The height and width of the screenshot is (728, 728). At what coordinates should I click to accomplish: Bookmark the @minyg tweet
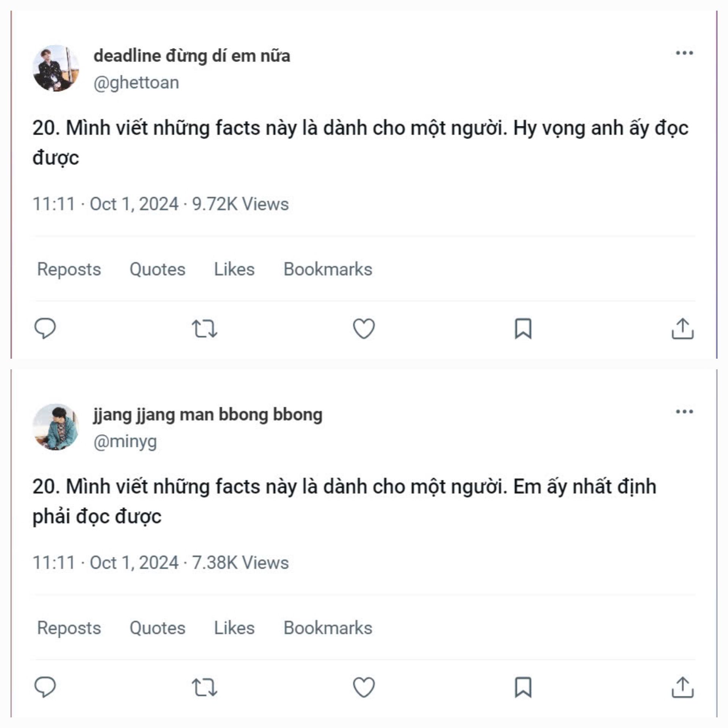pyautogui.click(x=523, y=687)
